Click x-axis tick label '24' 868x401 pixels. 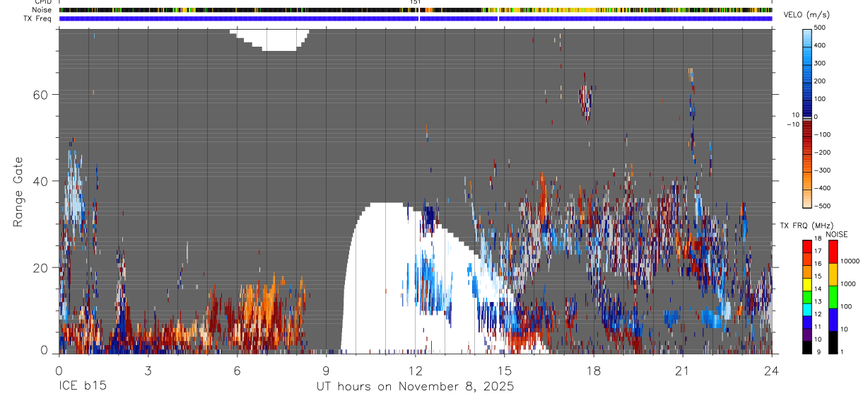click(772, 371)
